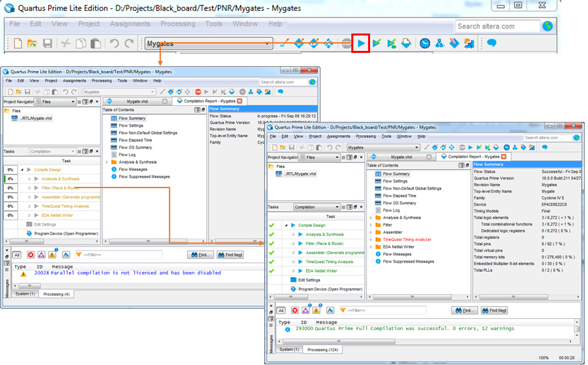588x365 pixels.
Task: Collapse Compile Design task in successful window
Action: 286,225
